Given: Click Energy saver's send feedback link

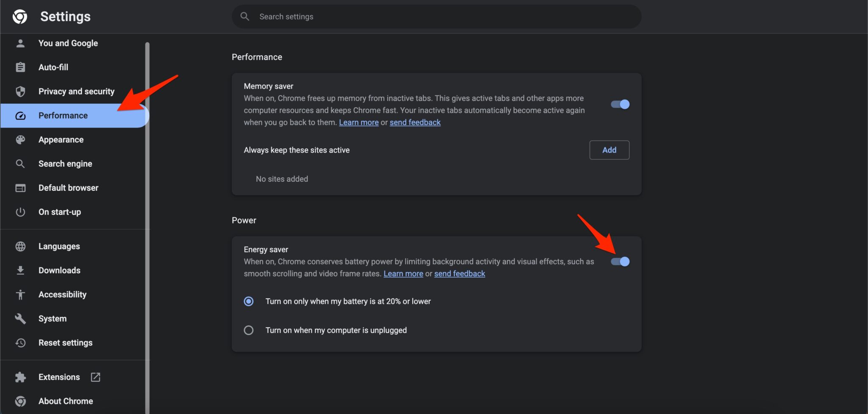Looking at the screenshot, I should click(459, 274).
